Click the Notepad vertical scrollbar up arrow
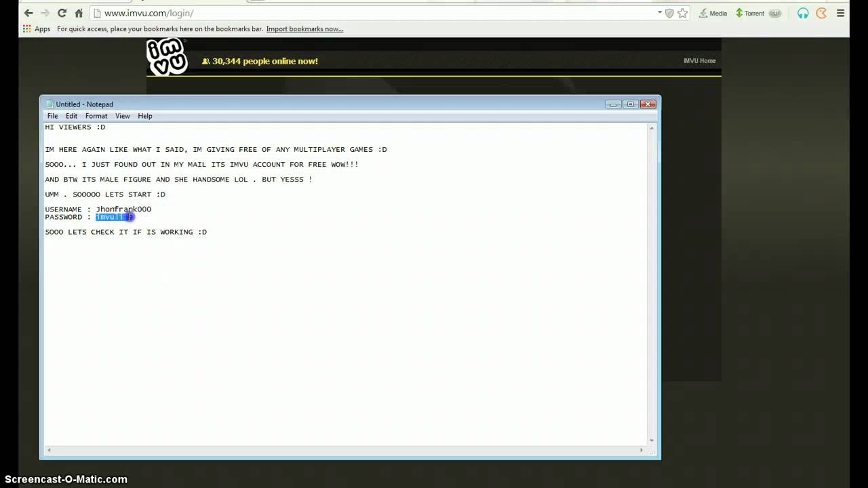 652,128
